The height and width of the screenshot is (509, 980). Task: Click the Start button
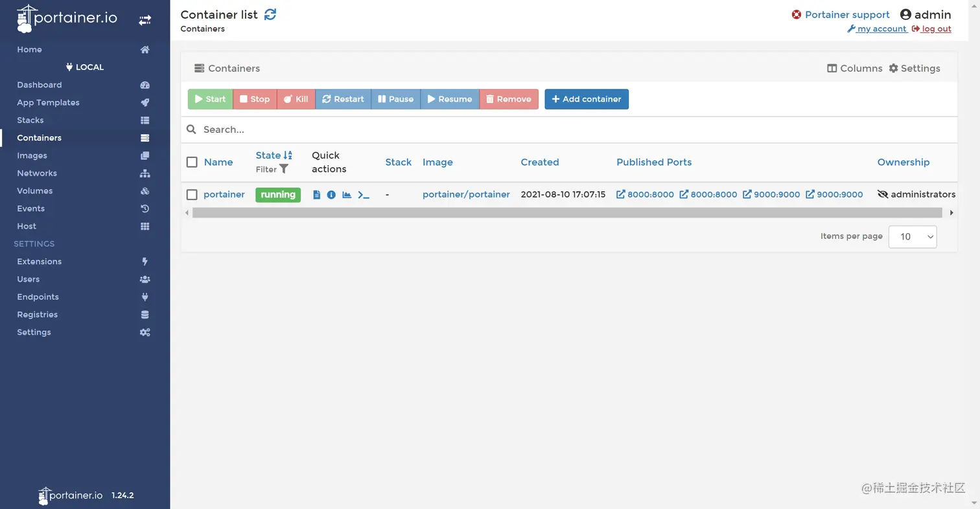point(210,99)
